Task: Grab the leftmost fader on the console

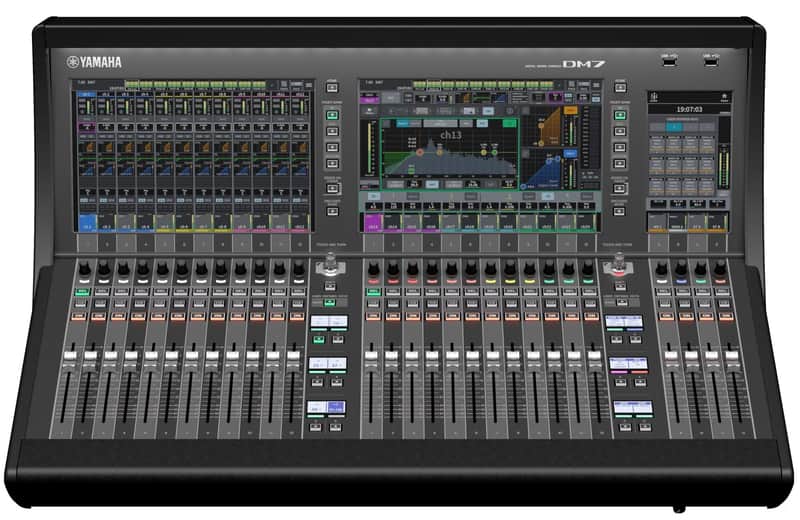Action: click(x=69, y=357)
